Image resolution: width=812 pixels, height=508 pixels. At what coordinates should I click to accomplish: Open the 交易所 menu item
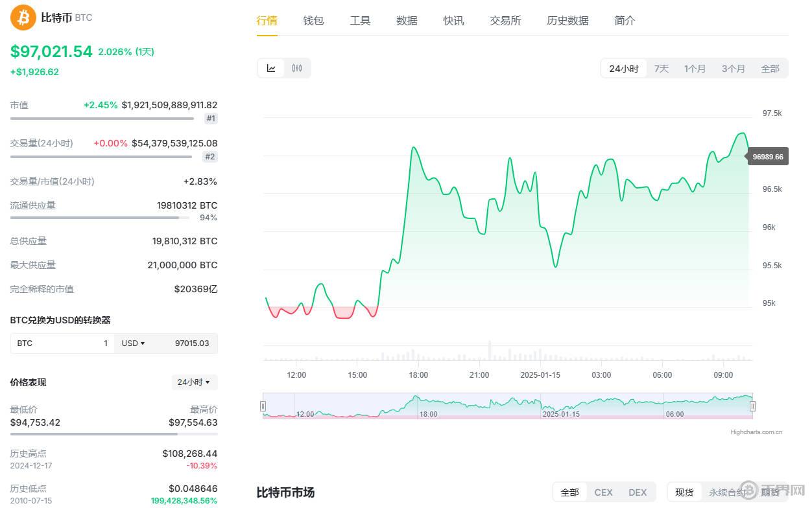coord(505,20)
